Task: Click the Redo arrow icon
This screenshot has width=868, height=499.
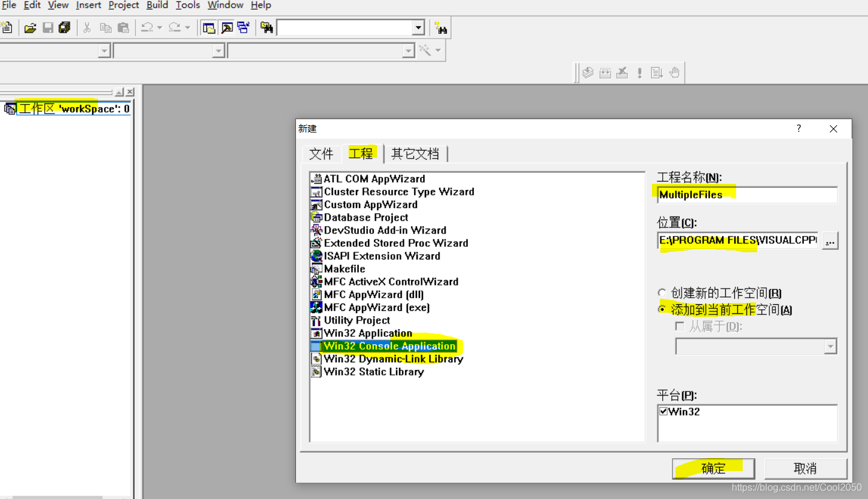Action: (175, 28)
